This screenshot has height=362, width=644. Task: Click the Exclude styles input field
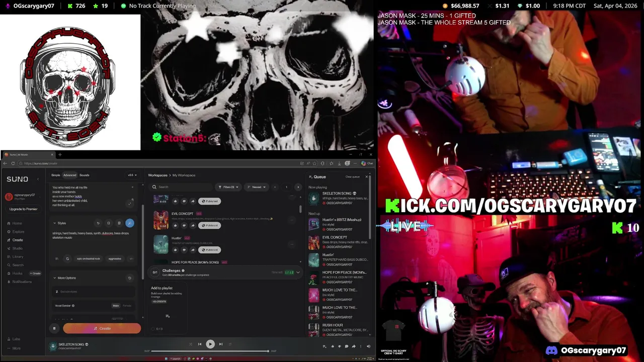click(95, 292)
